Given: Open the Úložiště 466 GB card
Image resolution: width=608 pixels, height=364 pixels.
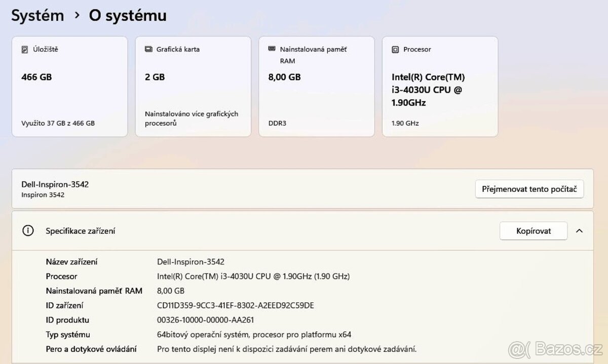Looking at the screenshot, I should tap(70, 87).
